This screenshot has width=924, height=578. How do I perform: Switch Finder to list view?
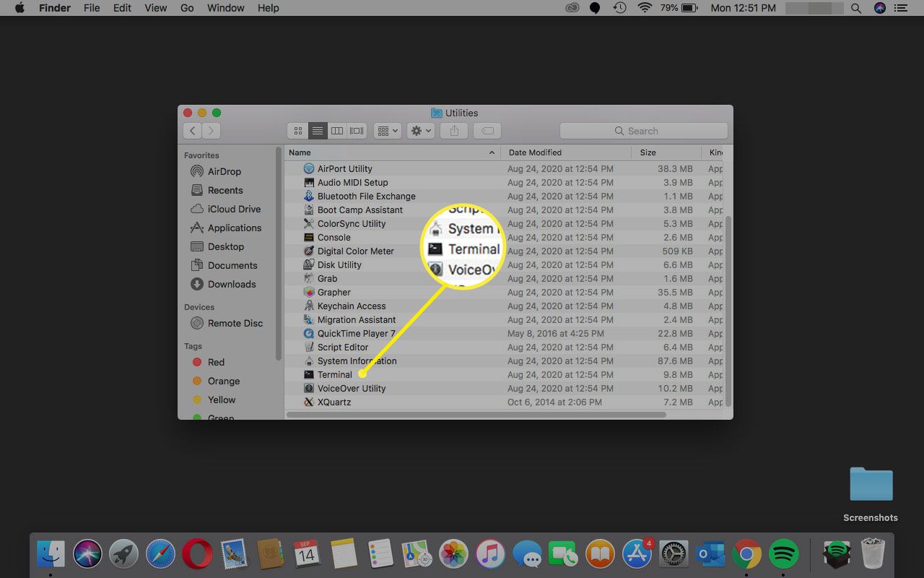[317, 131]
